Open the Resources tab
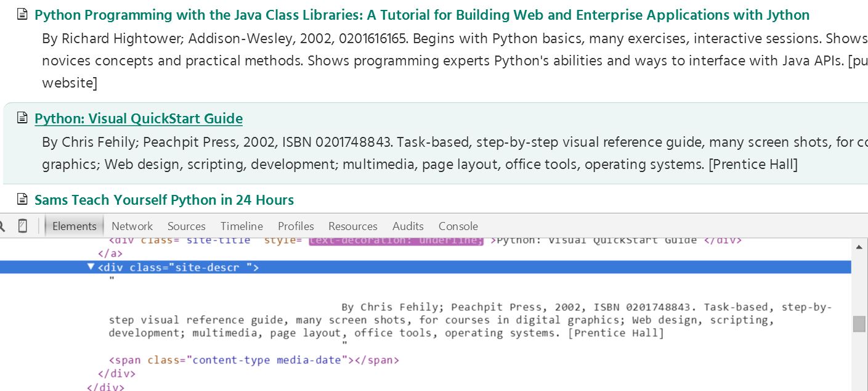Image resolution: width=868 pixels, height=391 pixels. [x=352, y=226]
